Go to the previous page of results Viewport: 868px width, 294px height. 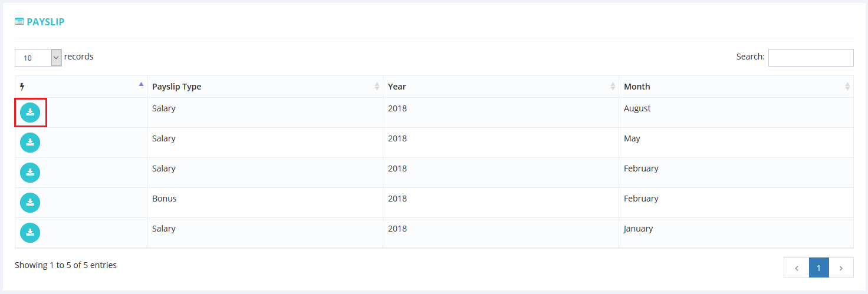tap(796, 267)
